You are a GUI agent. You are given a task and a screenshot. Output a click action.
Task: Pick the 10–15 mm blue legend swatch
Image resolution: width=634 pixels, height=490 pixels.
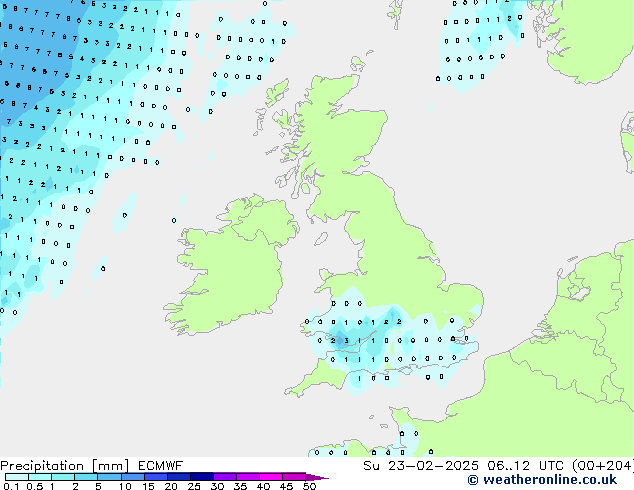click(132, 477)
